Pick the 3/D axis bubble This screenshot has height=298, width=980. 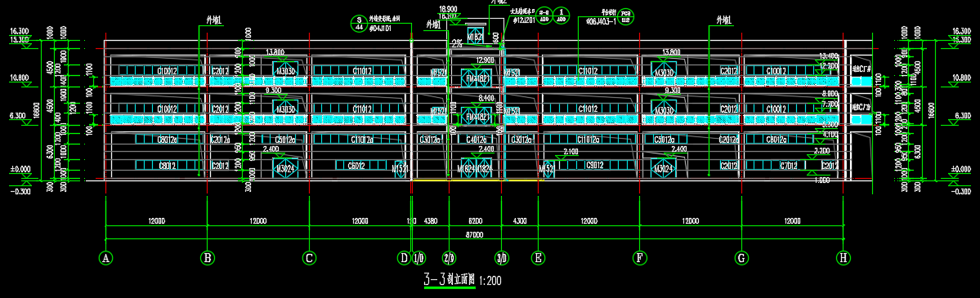tap(500, 257)
